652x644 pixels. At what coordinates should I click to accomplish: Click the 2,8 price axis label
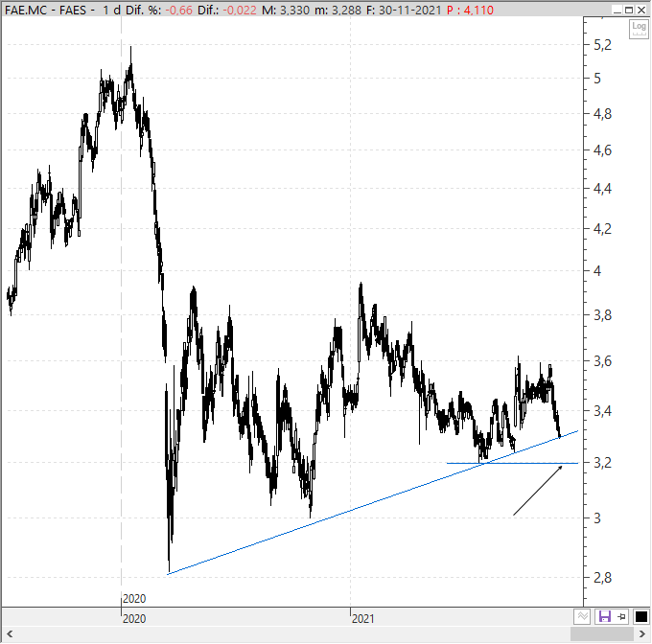point(602,577)
